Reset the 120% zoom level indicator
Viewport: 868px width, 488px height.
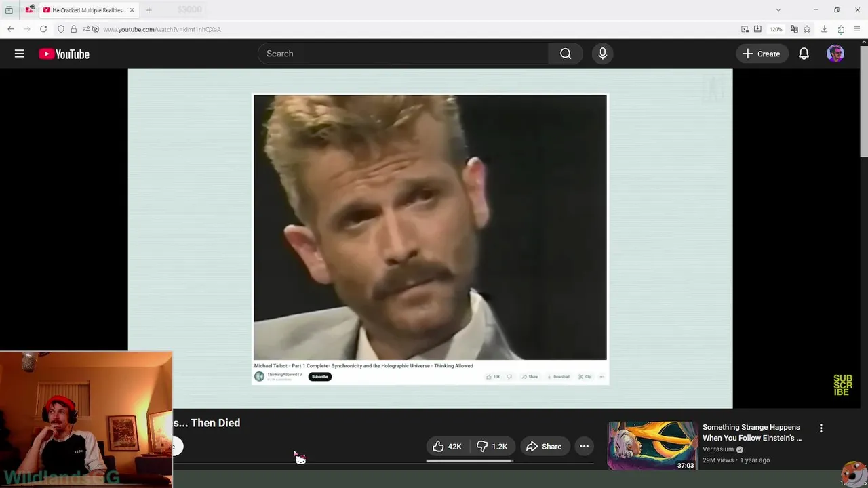point(776,29)
